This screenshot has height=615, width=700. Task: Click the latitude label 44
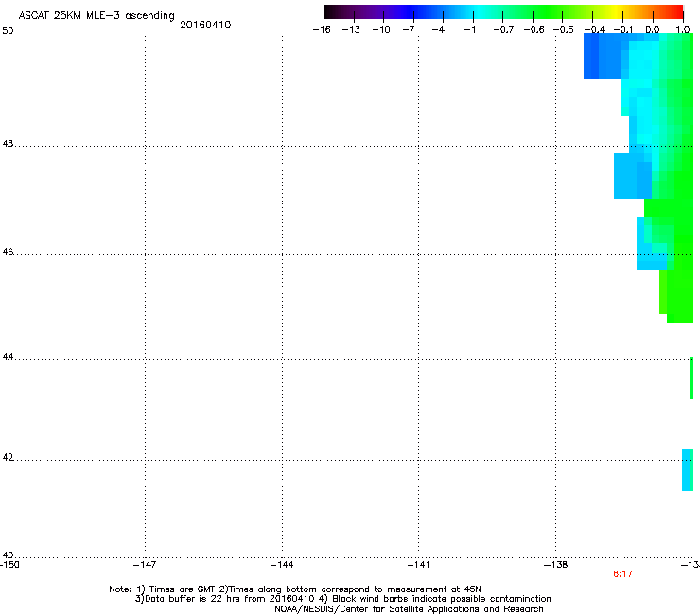pos(8,357)
